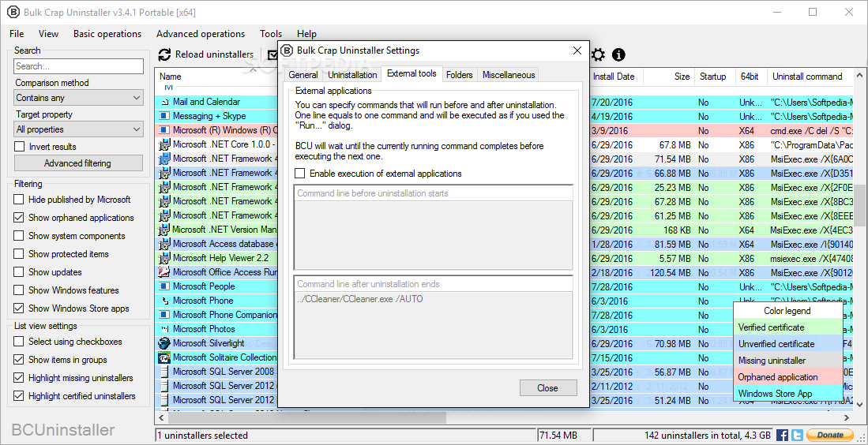Click the round info (i) icon
This screenshot has height=445, width=868.
[x=618, y=54]
